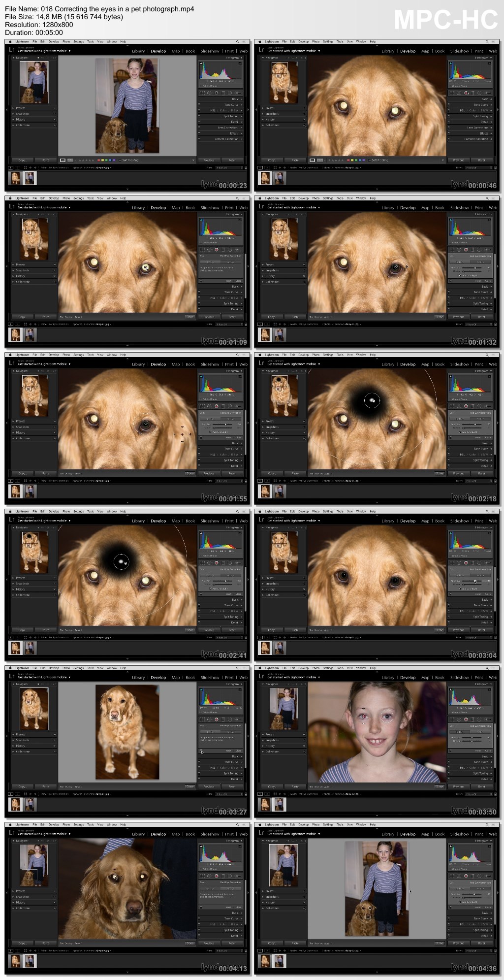Open File menu in 00:00:23 frame
This screenshot has width=504, height=980.
34,41
